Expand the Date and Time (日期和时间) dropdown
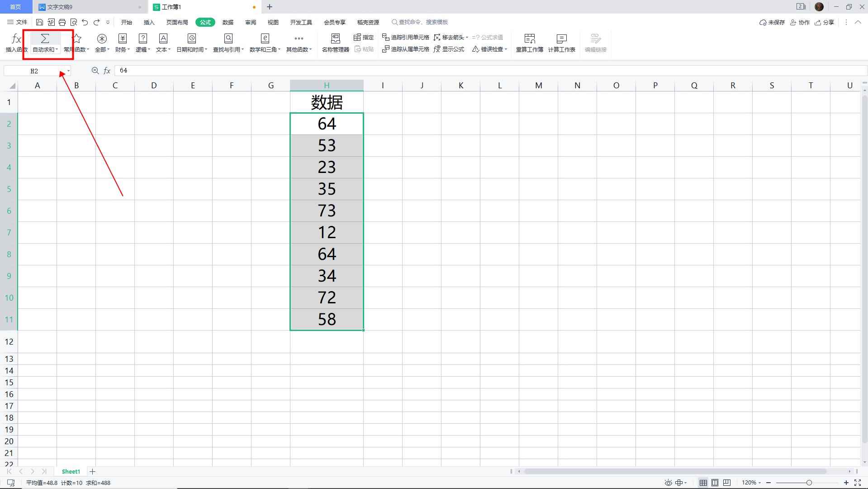 192,43
